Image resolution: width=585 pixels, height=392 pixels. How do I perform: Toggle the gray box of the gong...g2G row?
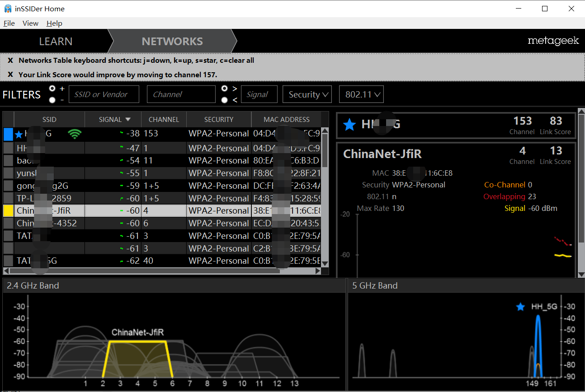(x=8, y=186)
